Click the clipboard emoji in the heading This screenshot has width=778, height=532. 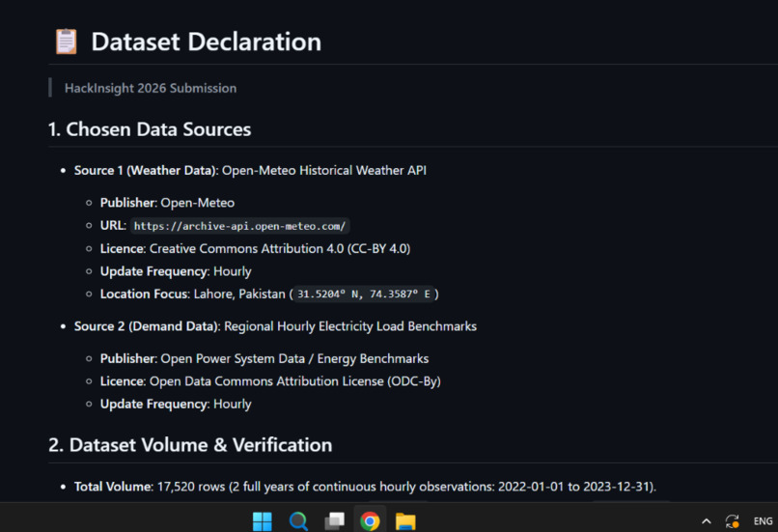tap(66, 42)
